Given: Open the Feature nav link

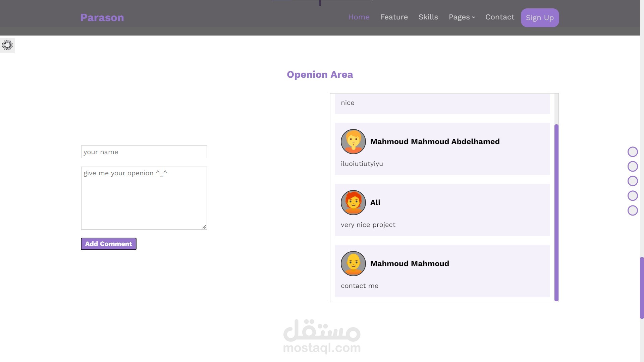Looking at the screenshot, I should tap(394, 17).
